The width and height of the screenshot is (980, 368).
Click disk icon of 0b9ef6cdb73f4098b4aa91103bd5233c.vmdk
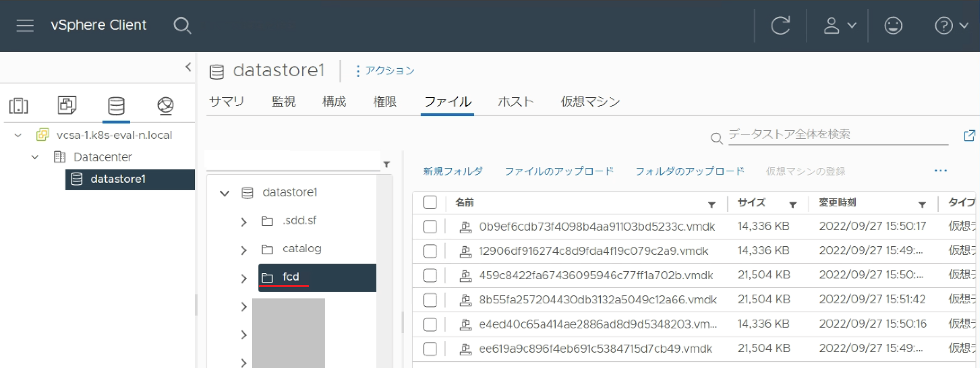point(465,227)
